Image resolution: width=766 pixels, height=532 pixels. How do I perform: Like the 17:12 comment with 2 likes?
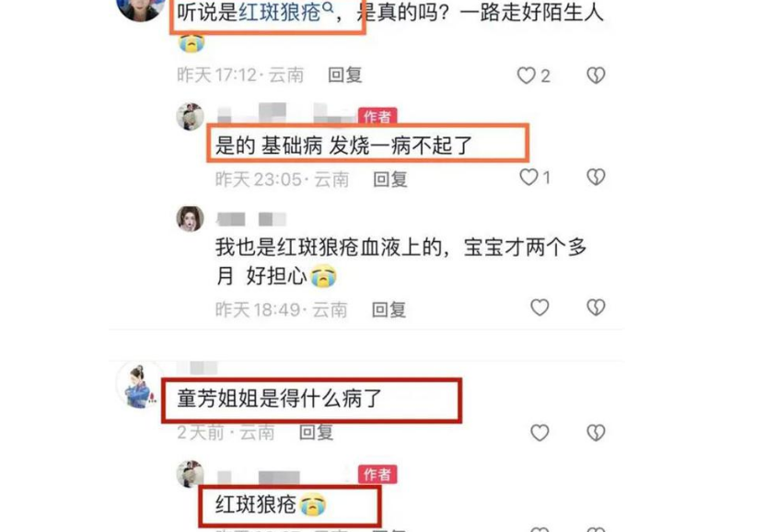527,75
